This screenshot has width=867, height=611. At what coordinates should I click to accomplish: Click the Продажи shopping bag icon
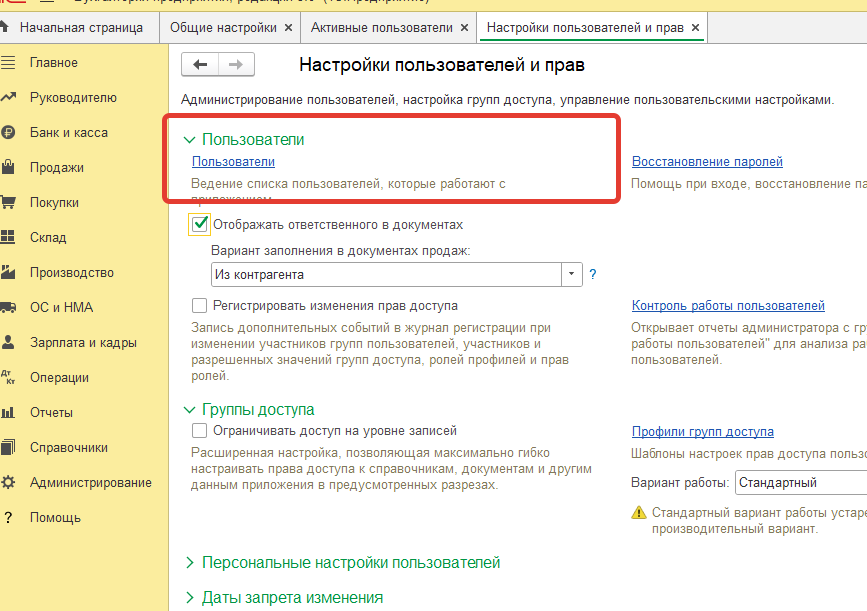coord(8,167)
